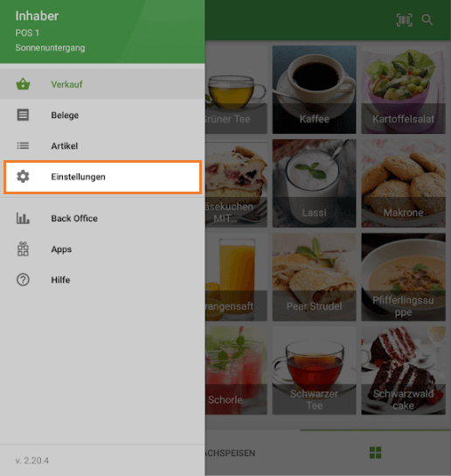451x476 pixels.
Task: Add Pfifferlingssuppe item tile
Action: 404,276
